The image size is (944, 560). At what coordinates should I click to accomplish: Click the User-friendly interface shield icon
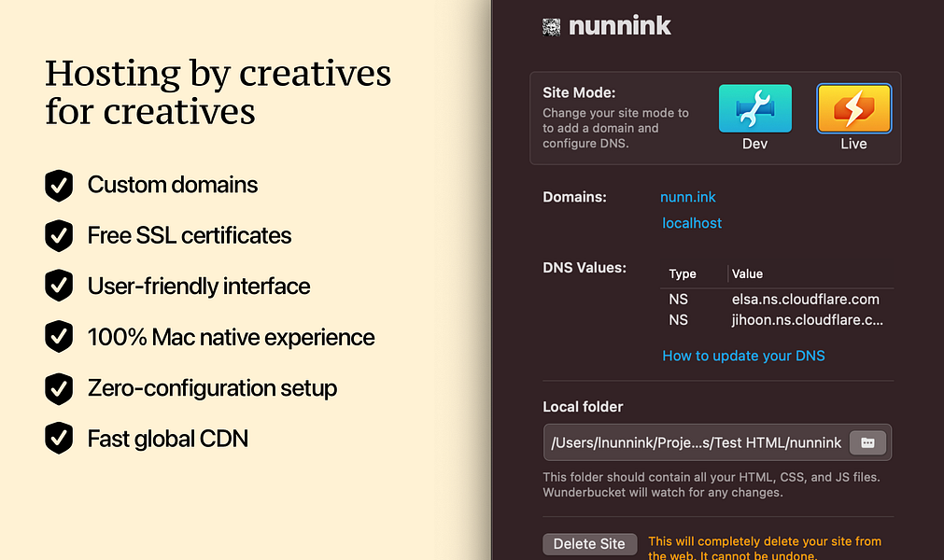59,286
